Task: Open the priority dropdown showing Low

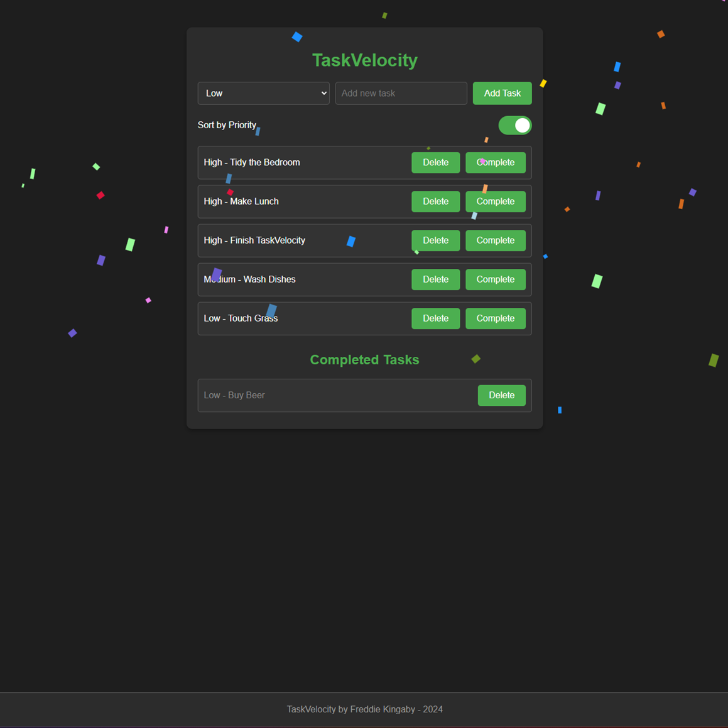Action: [263, 93]
